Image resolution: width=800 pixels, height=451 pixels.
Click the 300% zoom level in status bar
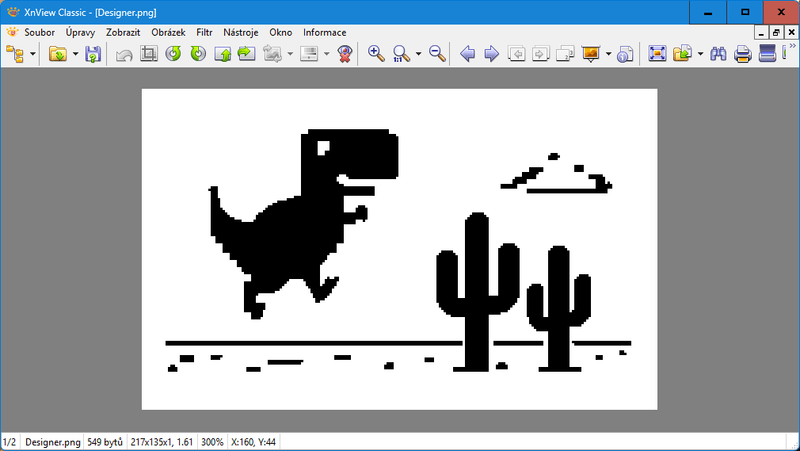(x=212, y=442)
